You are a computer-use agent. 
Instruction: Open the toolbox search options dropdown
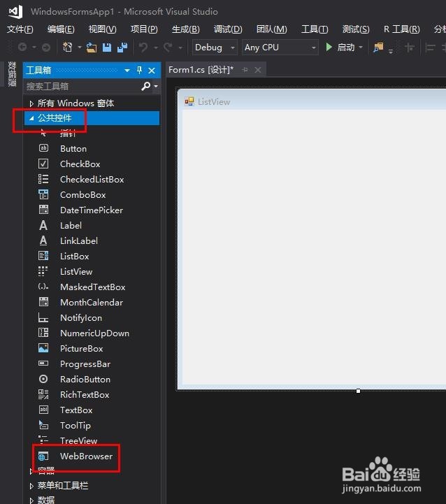tap(156, 86)
